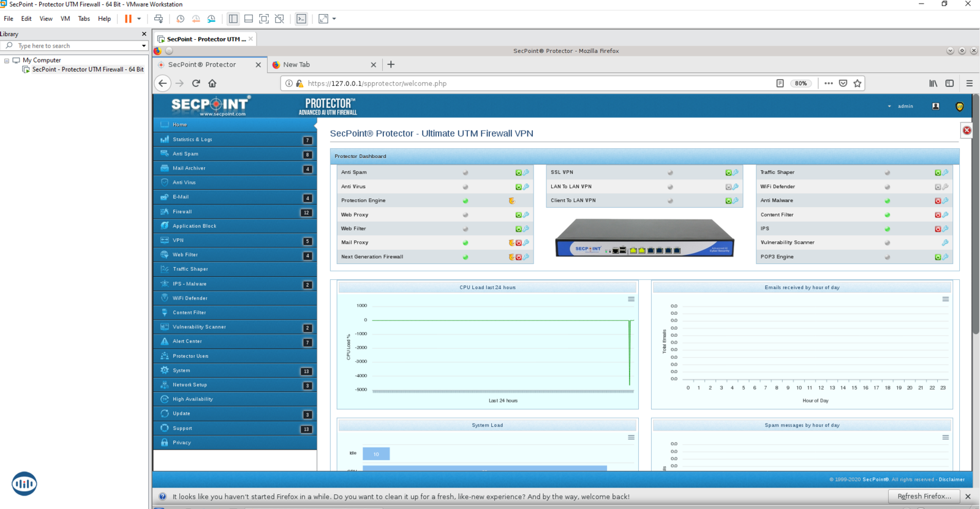This screenshot has height=509, width=980.
Task: Open the Firewall sidebar section
Action: (182, 212)
